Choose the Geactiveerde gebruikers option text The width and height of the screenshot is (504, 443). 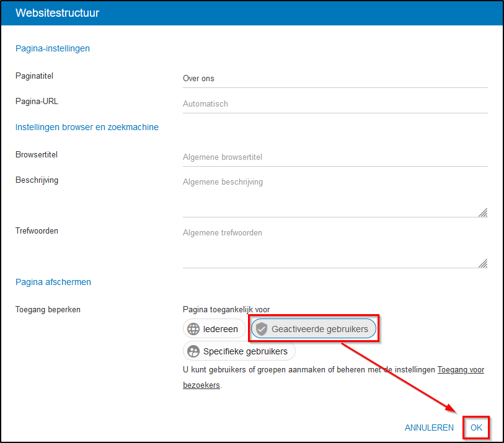319,329
